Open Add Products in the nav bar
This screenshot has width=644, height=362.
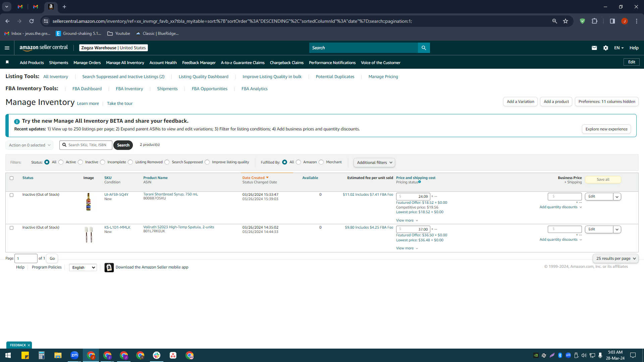tap(32, 63)
